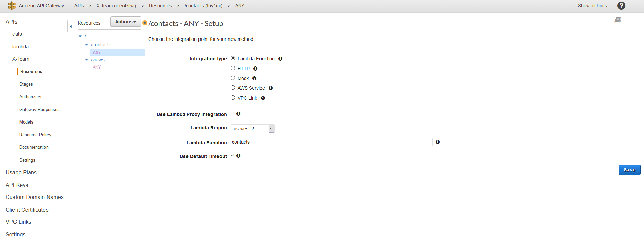This screenshot has height=243, width=644.
Task: Select ANY method under /views
Action: pyautogui.click(x=97, y=67)
